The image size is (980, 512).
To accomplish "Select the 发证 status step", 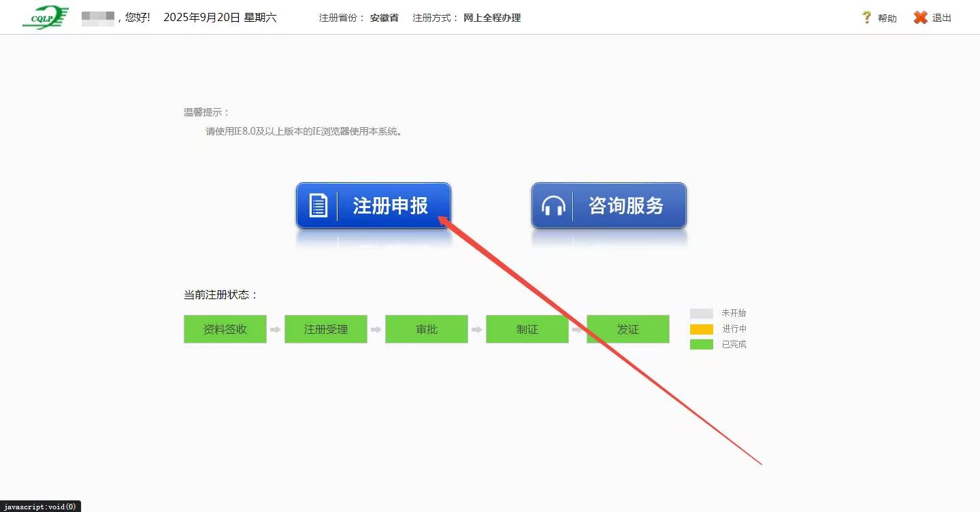I will [628, 329].
